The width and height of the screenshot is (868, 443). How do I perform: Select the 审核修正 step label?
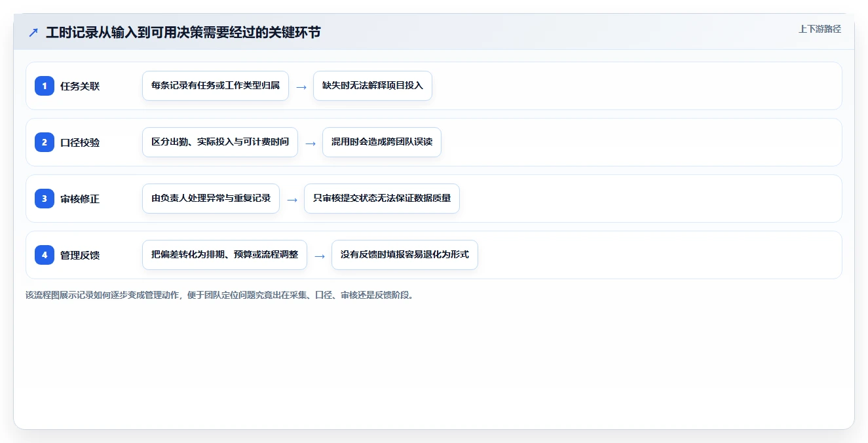pos(80,199)
